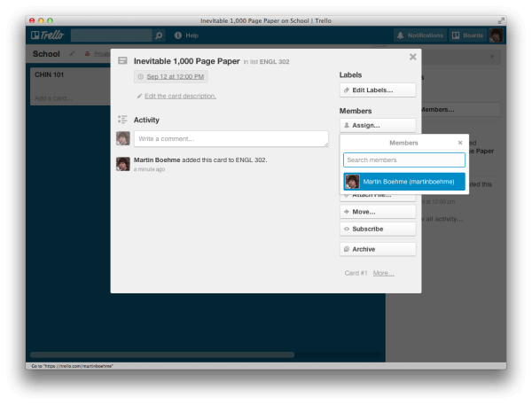The height and width of the screenshot is (405, 532).
Task: Click avatar next to comment box
Action: [x=123, y=138]
